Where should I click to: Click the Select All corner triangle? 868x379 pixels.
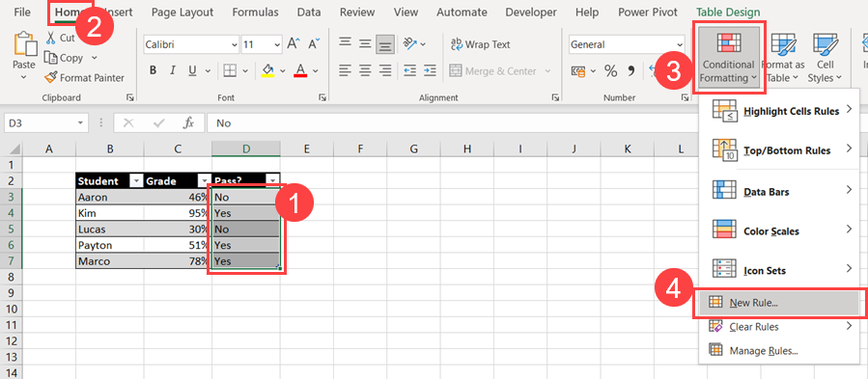tap(15, 149)
